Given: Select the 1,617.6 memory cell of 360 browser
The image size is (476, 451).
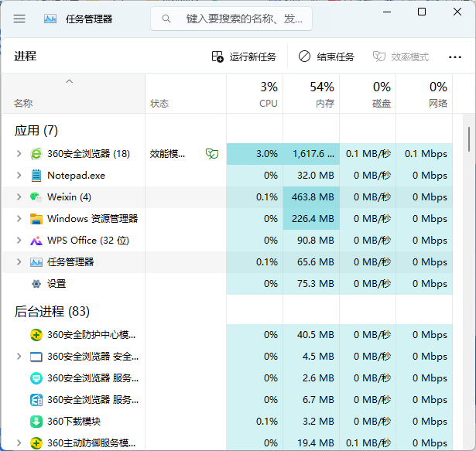Looking at the screenshot, I should click(x=311, y=154).
